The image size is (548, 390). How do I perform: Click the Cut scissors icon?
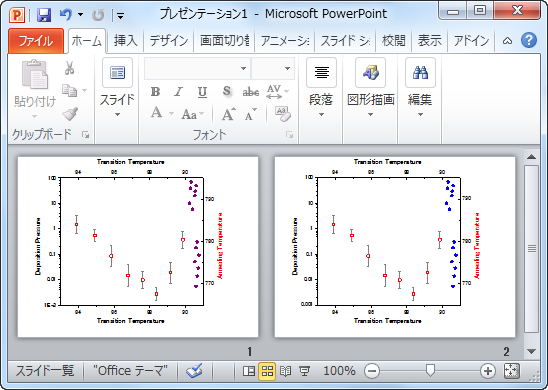click(x=70, y=68)
